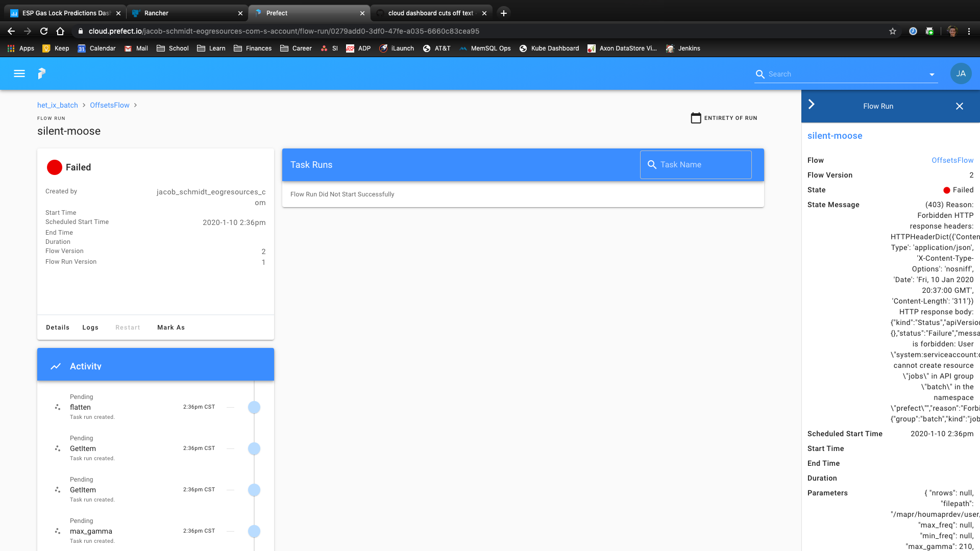Screen dimensions: 980x551
Task: Open the Career bookmarks folder
Action: [296, 48]
